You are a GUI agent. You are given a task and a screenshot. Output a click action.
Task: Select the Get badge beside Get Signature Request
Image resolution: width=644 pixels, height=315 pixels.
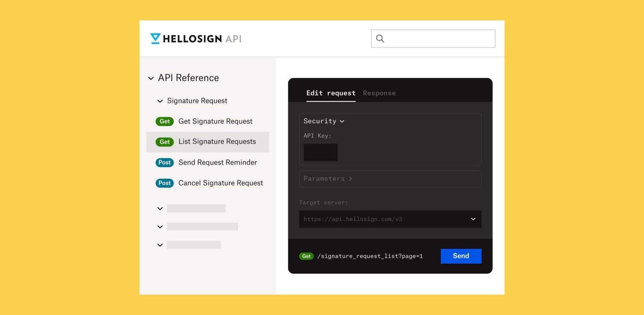point(165,121)
